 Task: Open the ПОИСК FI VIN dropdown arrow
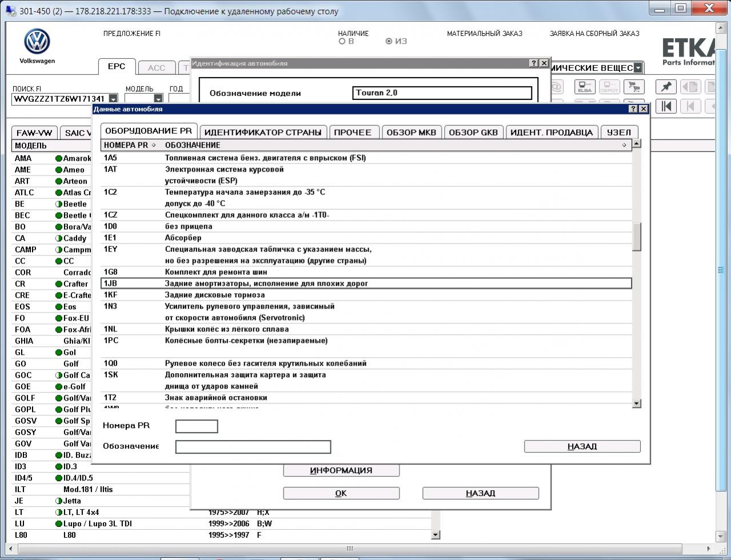coord(113,99)
